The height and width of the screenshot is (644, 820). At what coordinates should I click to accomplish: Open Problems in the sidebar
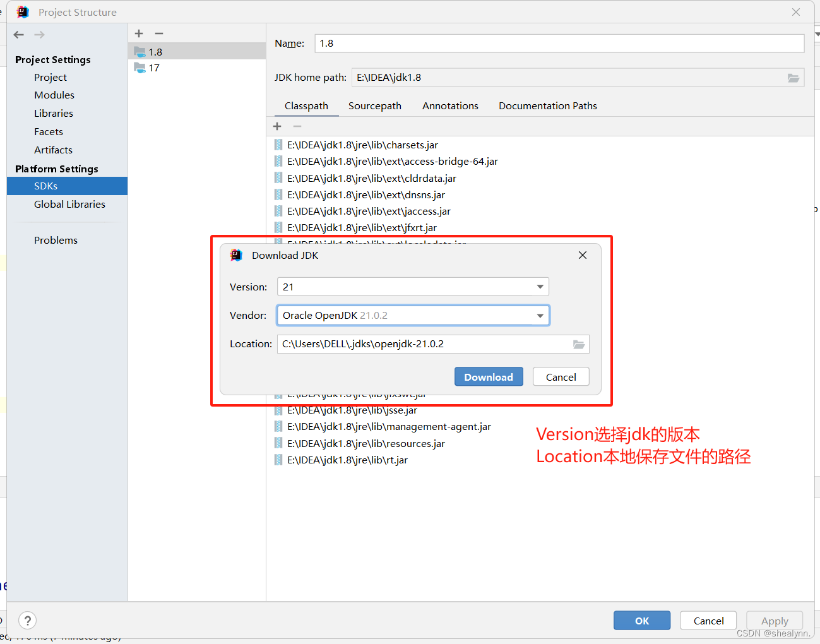(56, 241)
